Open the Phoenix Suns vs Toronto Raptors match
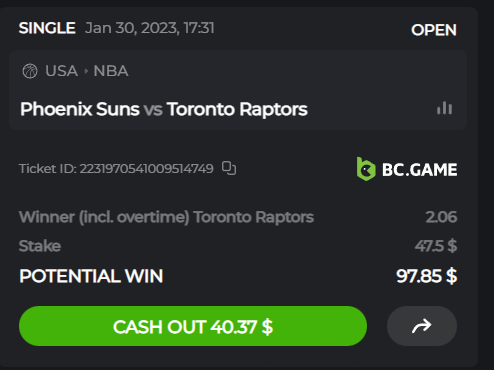The height and width of the screenshot is (370, 494). 164,109
